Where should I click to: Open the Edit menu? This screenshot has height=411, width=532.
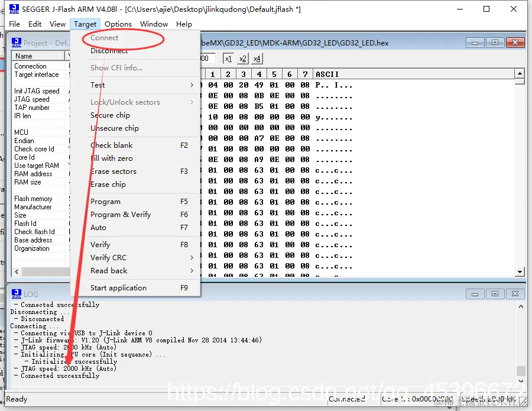point(35,24)
